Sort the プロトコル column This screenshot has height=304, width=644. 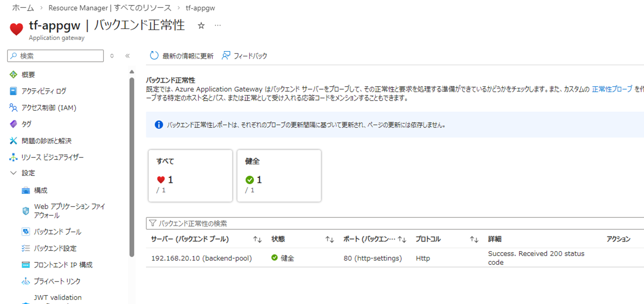coord(474,239)
